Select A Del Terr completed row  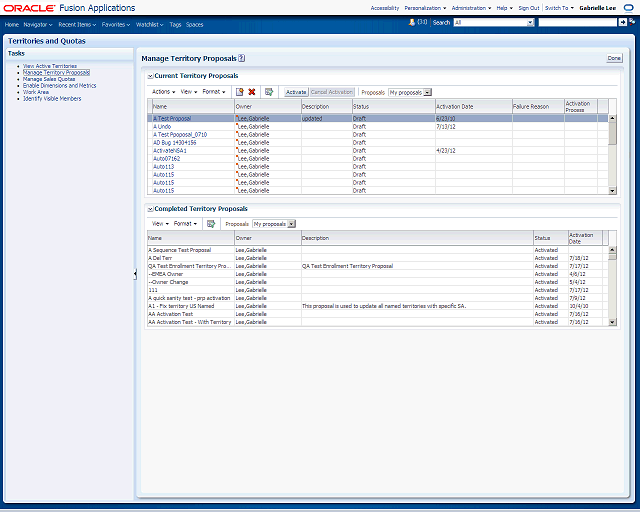[378, 258]
